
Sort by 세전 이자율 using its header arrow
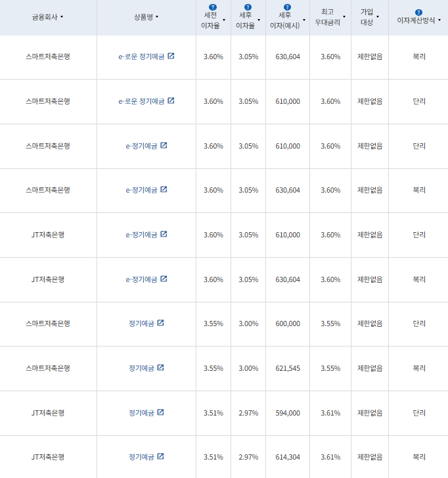(x=224, y=20)
